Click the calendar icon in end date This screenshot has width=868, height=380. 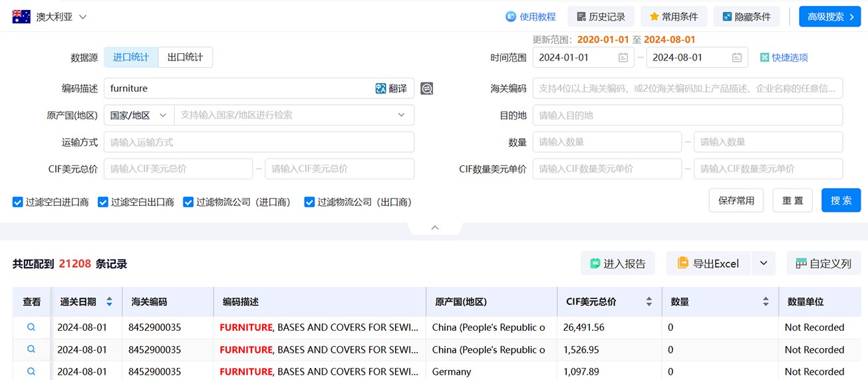pos(737,58)
